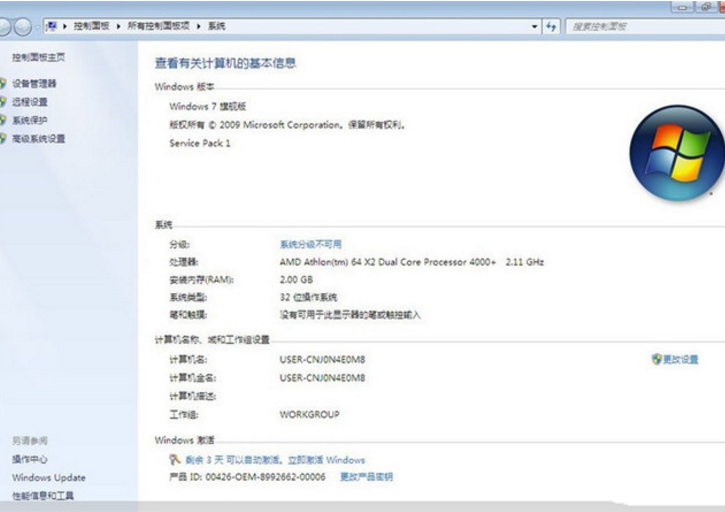Expand arrow after 控制面板 breadcrumb

[118, 26]
